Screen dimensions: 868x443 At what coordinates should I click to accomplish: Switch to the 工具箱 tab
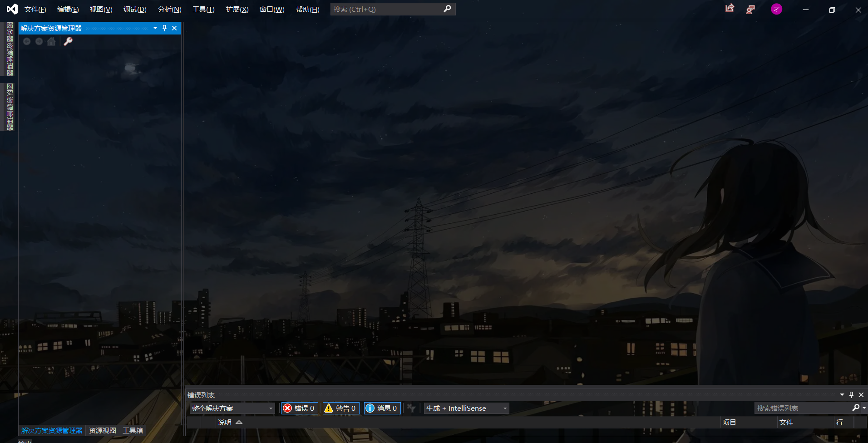click(133, 430)
